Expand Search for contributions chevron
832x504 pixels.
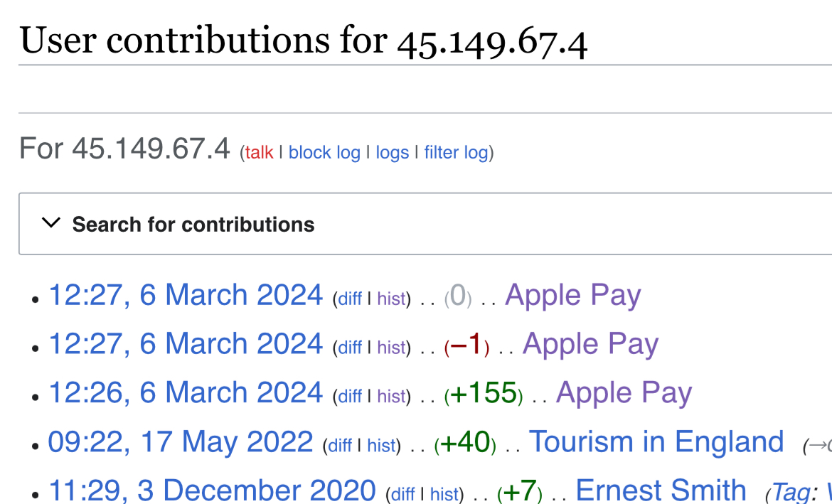(x=51, y=222)
